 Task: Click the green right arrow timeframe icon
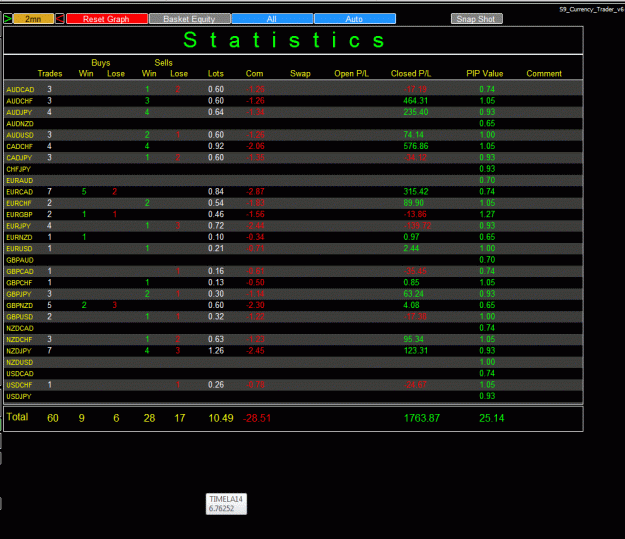tap(8, 19)
